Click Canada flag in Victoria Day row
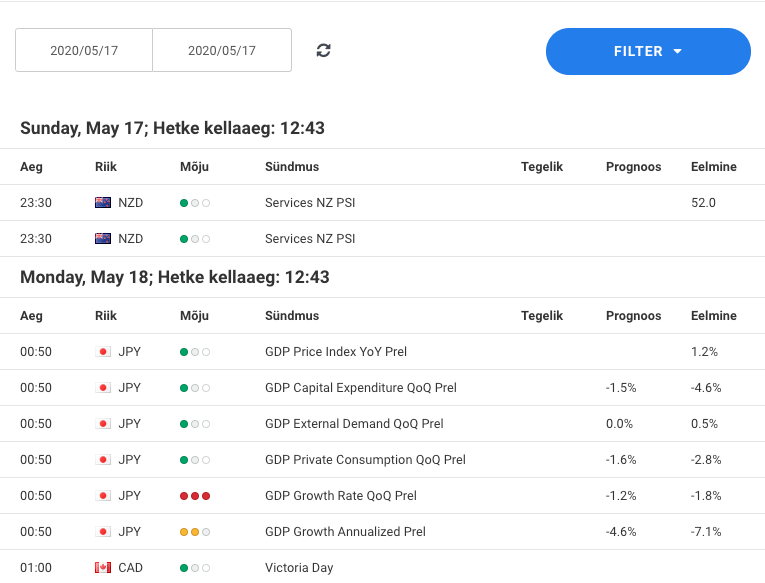 [x=102, y=567]
